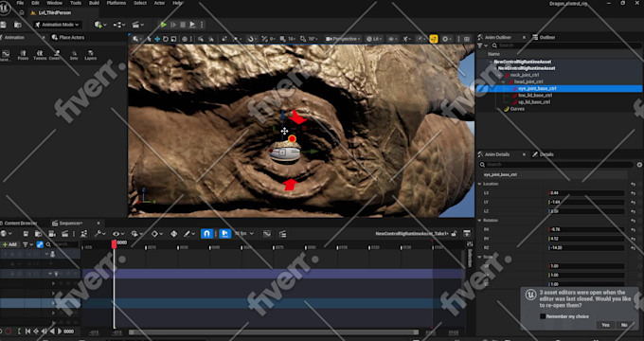Open the Sequencer wrench actions dropdown
The height and width of the screenshot is (341, 644).
(x=99, y=234)
